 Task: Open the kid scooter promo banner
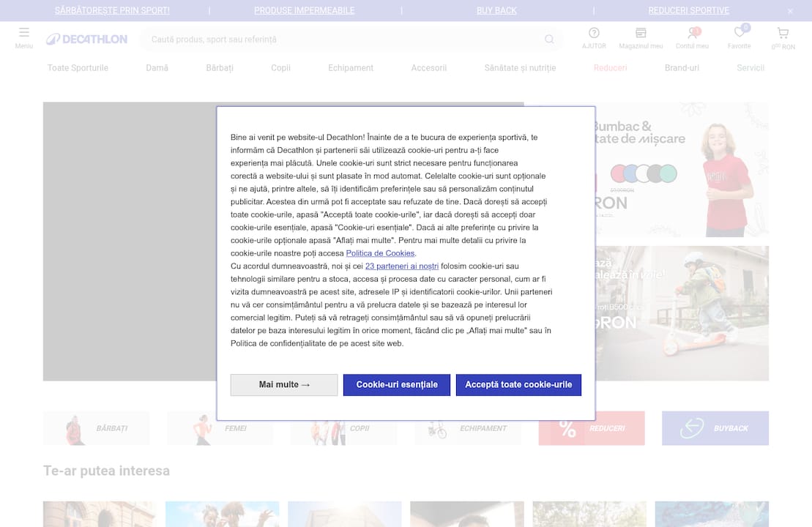point(682,313)
